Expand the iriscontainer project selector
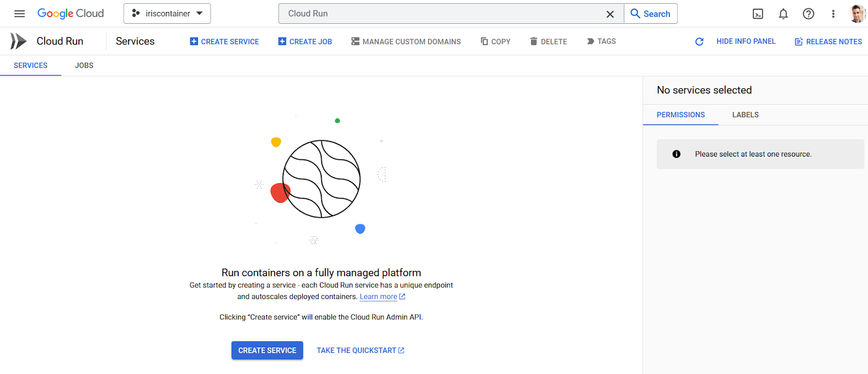Screen dimensions: 868x374 167,14
